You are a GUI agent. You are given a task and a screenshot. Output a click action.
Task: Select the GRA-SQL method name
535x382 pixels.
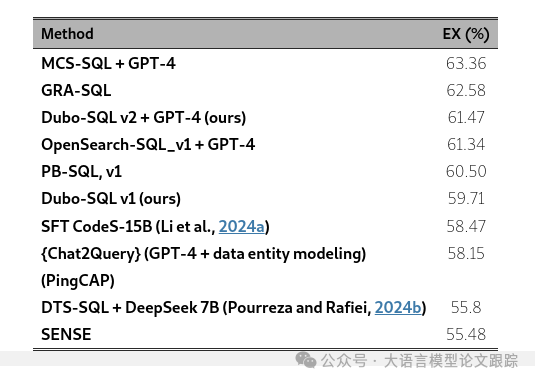[76, 91]
